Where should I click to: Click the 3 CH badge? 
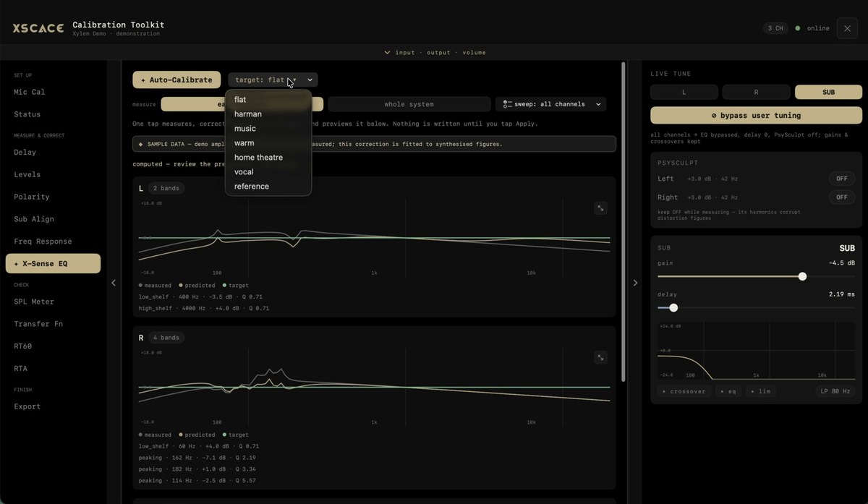point(775,28)
